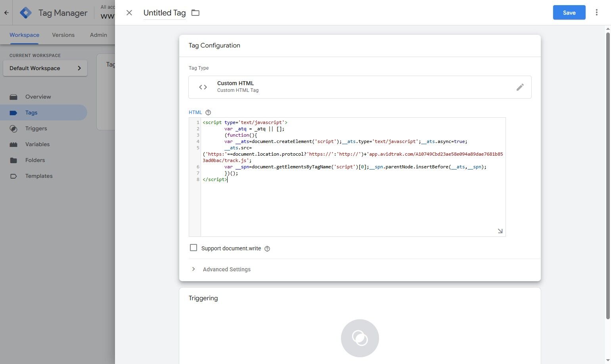
Task: Click the page vertical scrollbar
Action: [x=608, y=175]
